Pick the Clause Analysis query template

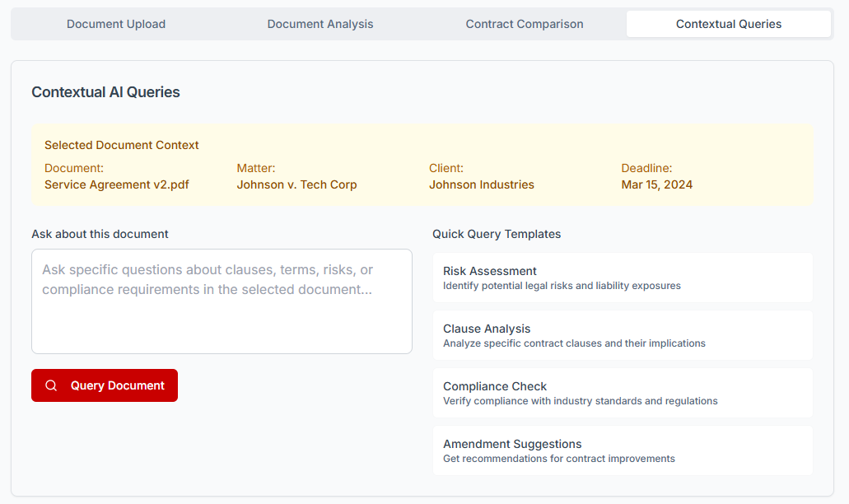(623, 335)
